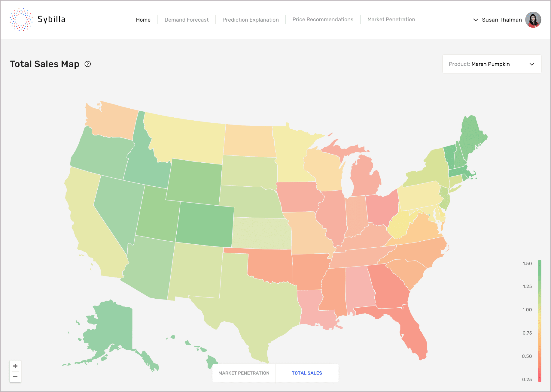
Task: Open the Product Marsh Pumpkin dropdown
Action: [x=492, y=64]
